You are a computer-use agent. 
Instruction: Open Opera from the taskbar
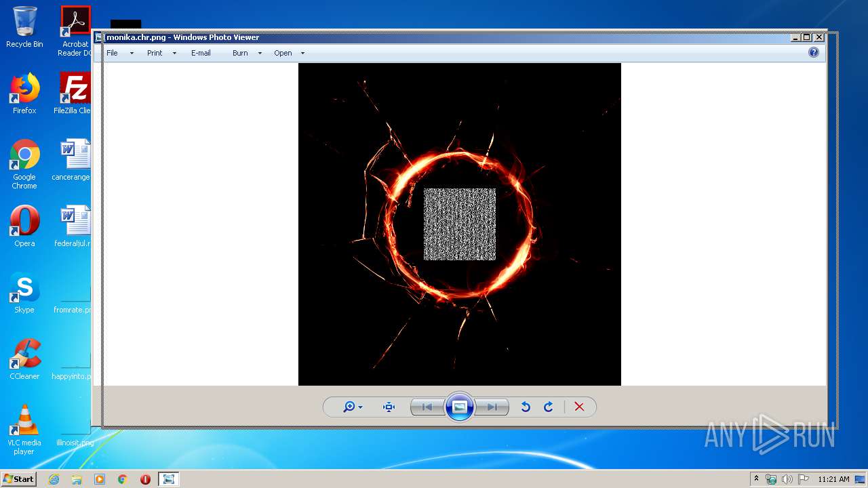(x=145, y=479)
